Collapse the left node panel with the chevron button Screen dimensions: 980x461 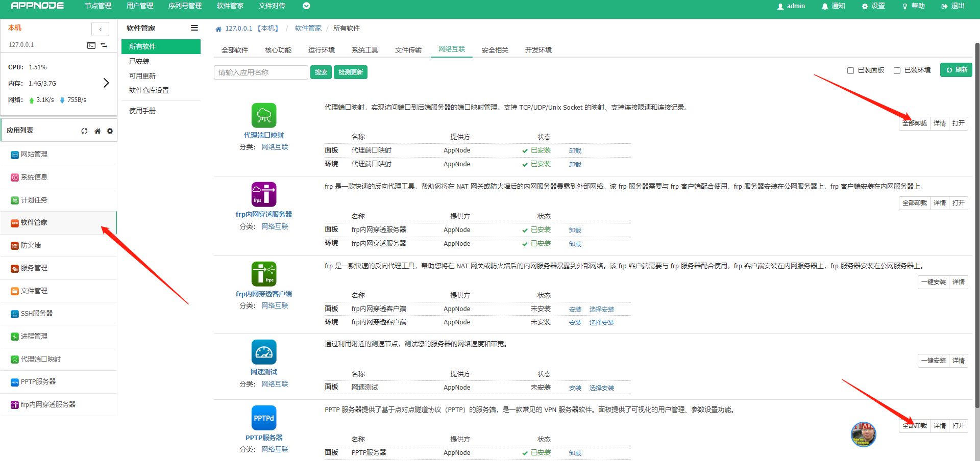coord(100,29)
